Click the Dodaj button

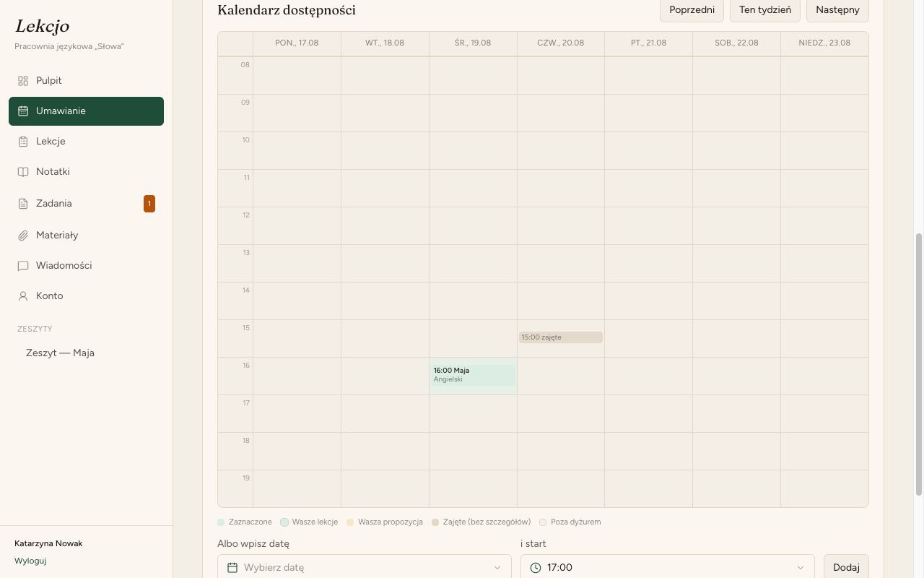click(846, 567)
